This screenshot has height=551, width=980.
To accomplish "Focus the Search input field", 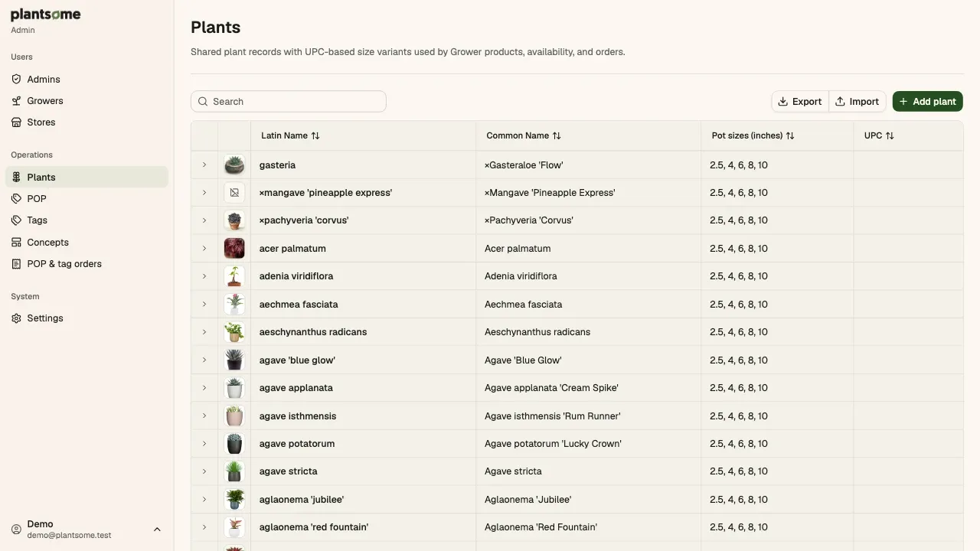I will click(289, 101).
